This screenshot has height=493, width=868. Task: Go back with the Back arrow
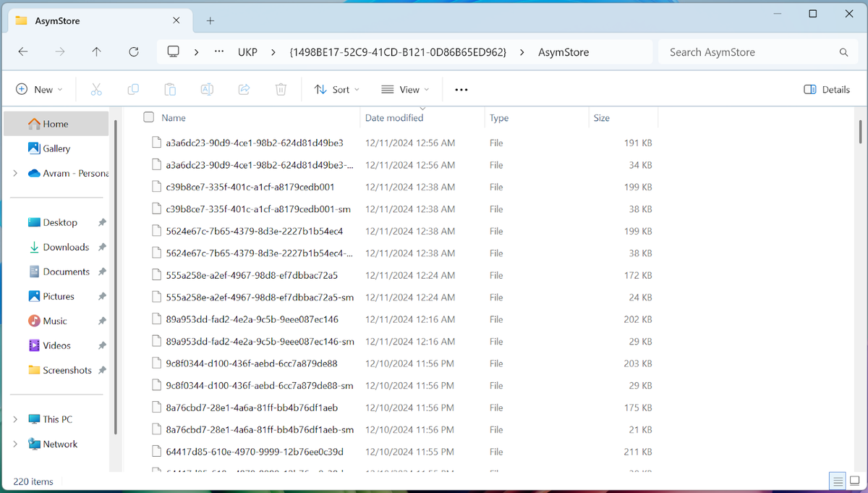coord(23,52)
